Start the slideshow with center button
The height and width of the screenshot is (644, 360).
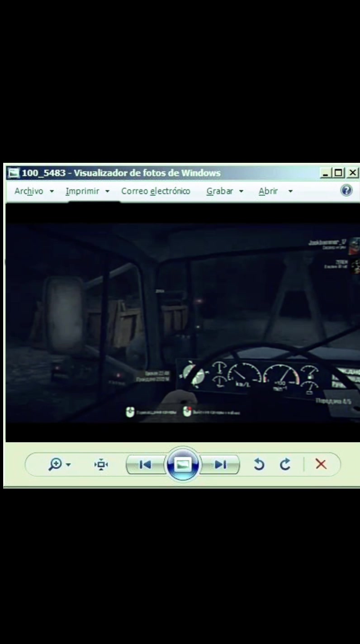(183, 464)
